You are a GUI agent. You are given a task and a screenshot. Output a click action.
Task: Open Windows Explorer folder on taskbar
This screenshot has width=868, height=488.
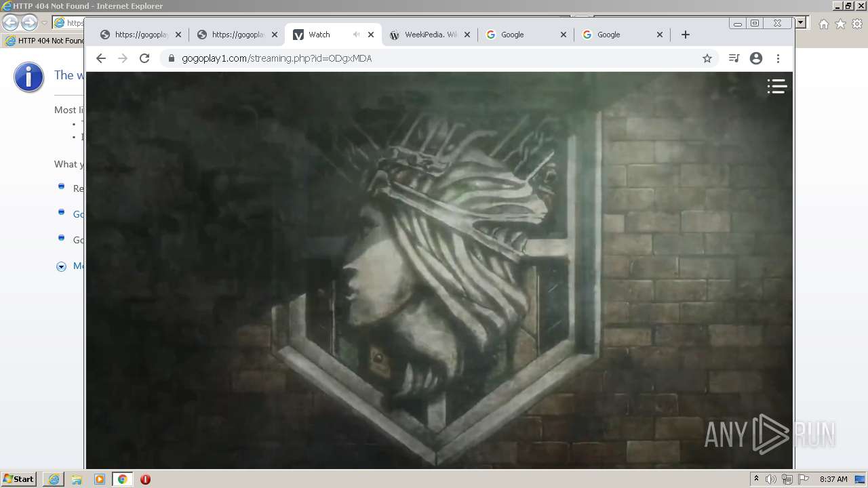click(77, 479)
